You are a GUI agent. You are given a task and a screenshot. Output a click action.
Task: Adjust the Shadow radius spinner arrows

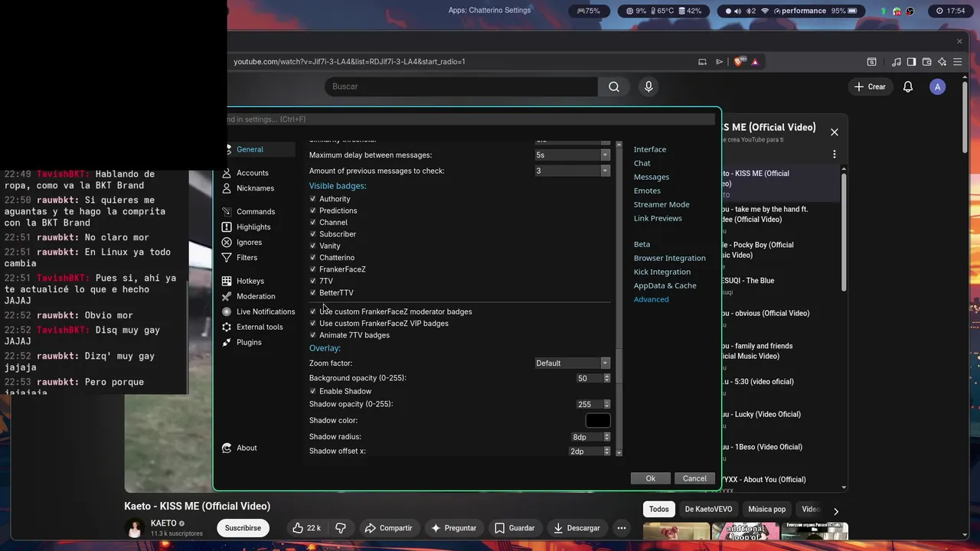(x=607, y=437)
